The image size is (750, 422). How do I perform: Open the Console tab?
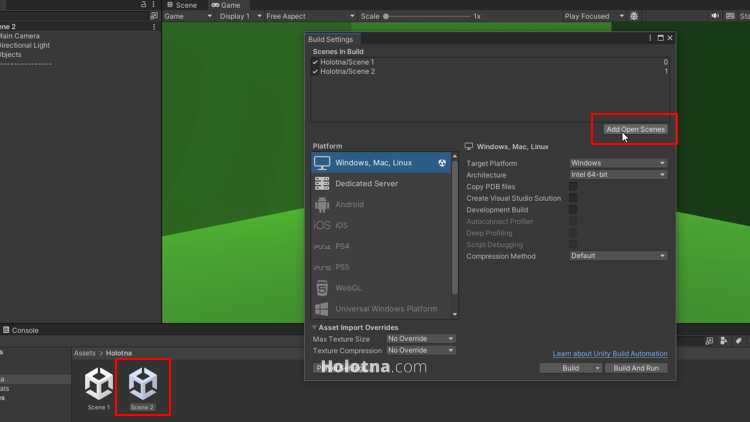tap(21, 331)
